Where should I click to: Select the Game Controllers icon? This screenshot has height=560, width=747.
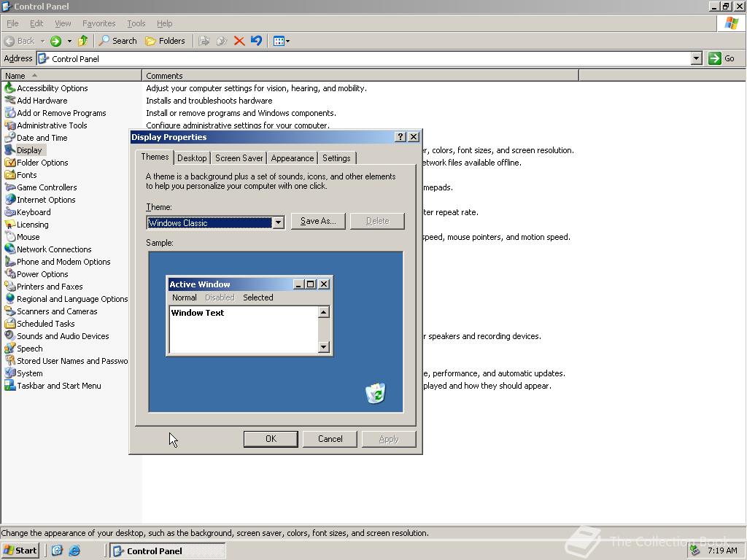[x=10, y=187]
